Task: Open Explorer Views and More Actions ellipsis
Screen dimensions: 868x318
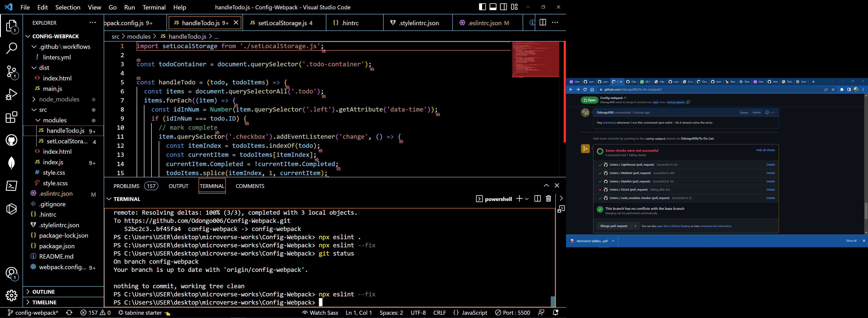Action: (x=93, y=23)
